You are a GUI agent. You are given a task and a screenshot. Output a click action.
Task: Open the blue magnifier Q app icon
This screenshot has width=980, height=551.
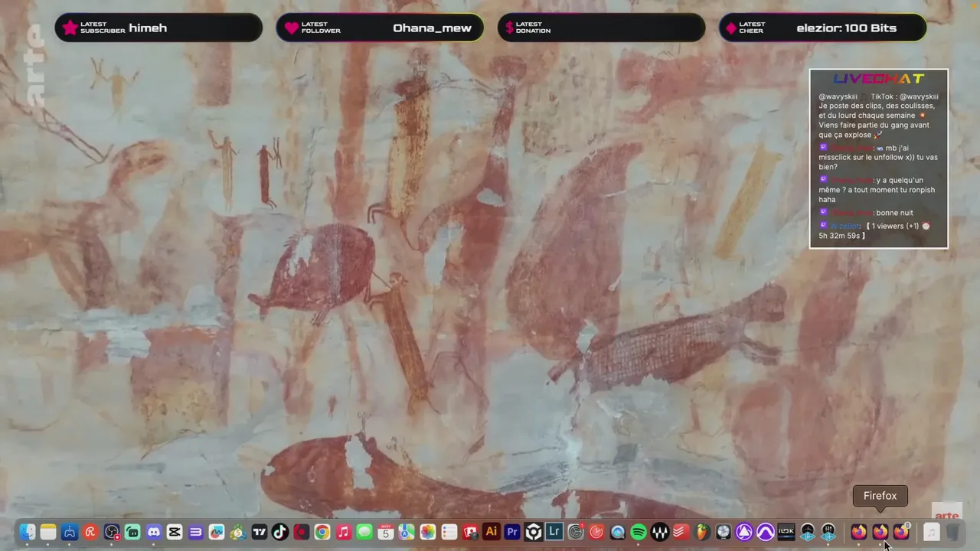[x=618, y=532]
